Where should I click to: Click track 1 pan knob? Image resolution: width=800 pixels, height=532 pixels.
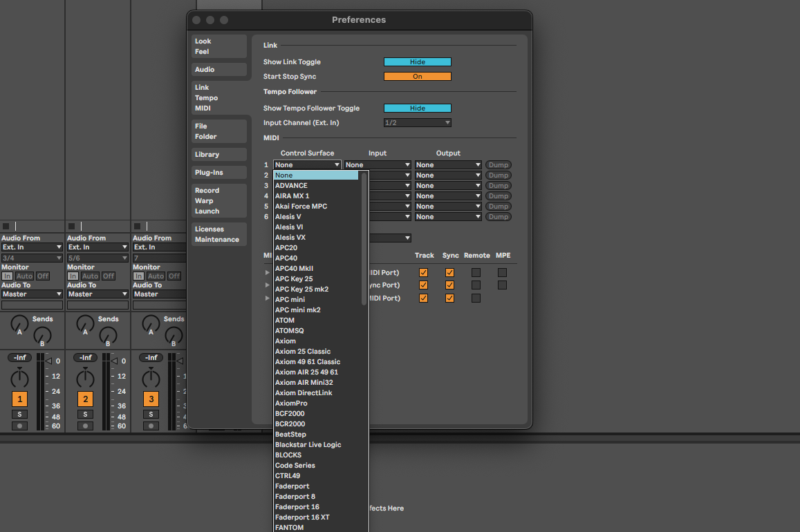19,379
